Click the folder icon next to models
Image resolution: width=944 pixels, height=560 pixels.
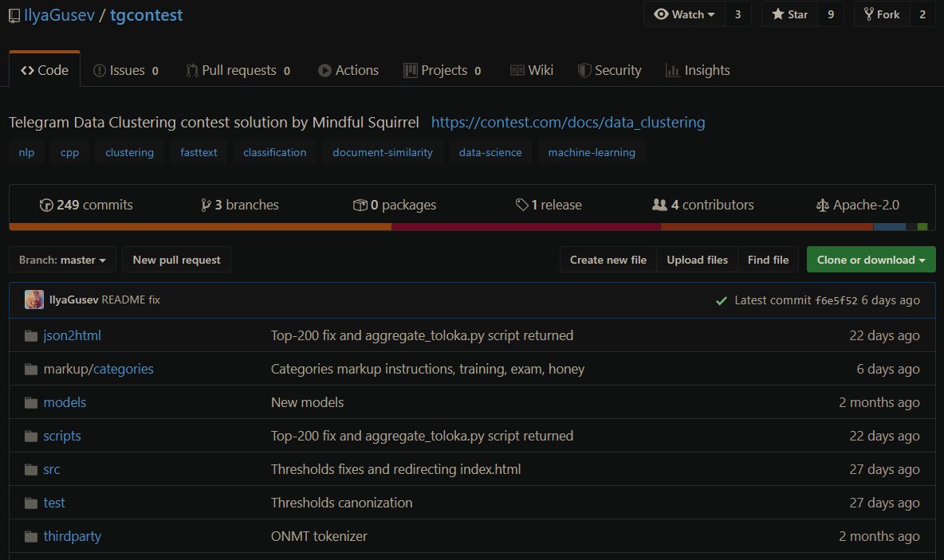tap(31, 402)
